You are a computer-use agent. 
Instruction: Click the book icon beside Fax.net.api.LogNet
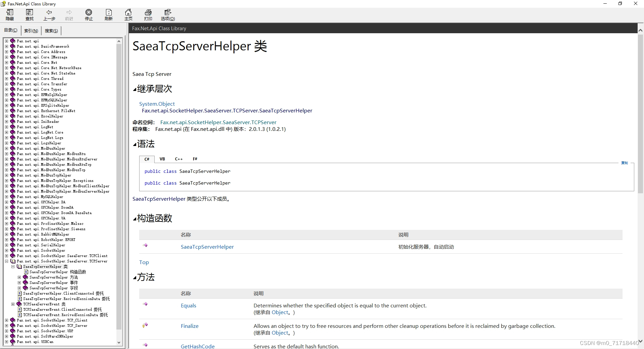[x=13, y=127]
